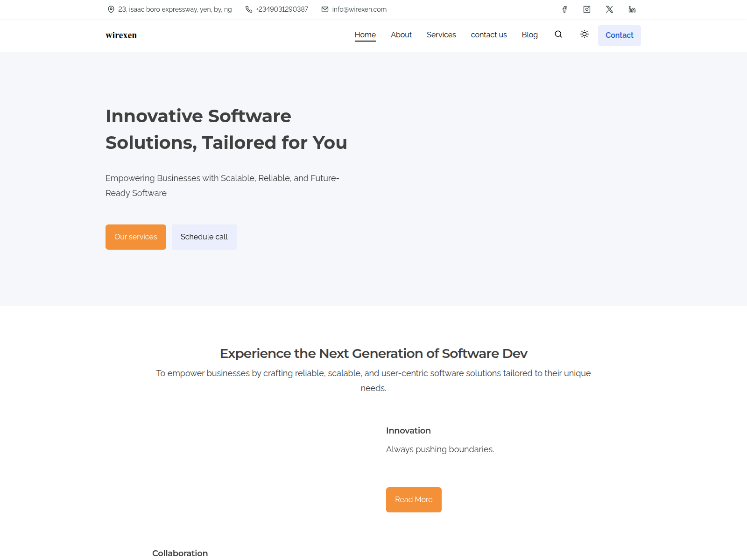Click the 'Always pushing boundaries.' text
Screen dimensions: 747x560
point(440,449)
